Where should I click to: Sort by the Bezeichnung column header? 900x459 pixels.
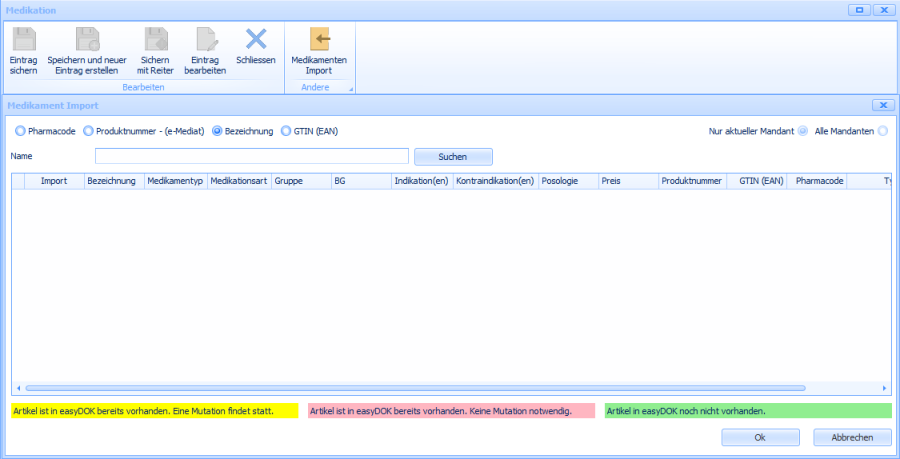(112, 181)
